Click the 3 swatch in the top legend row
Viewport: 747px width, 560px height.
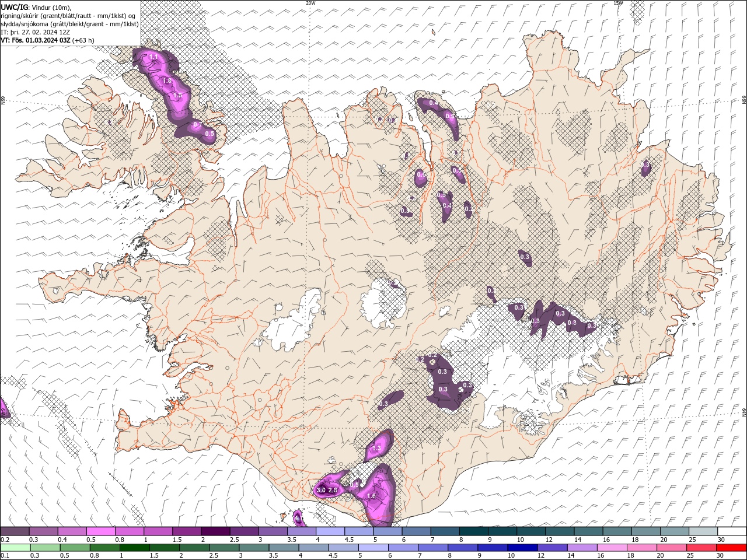pos(273,531)
